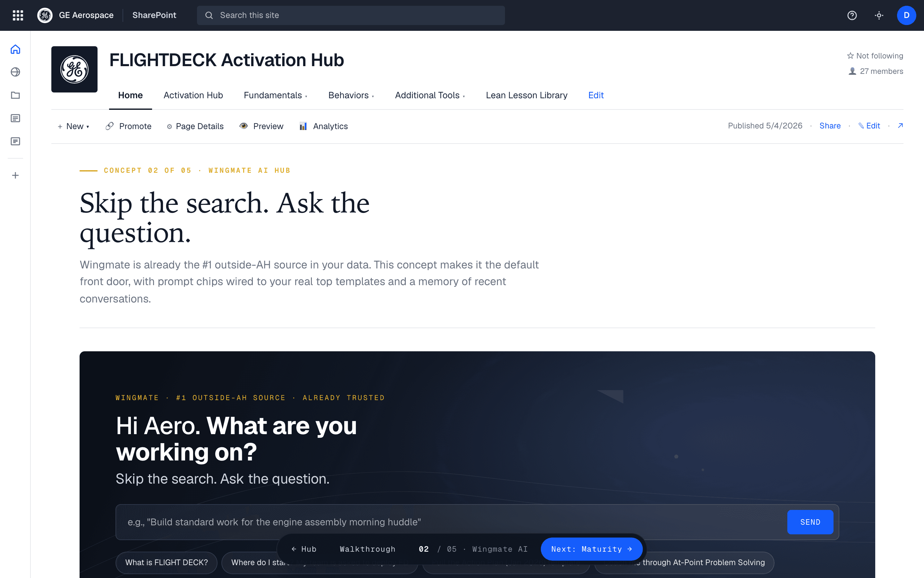Open the app launcher grid
Screen dimensions: 924x578
point(18,15)
